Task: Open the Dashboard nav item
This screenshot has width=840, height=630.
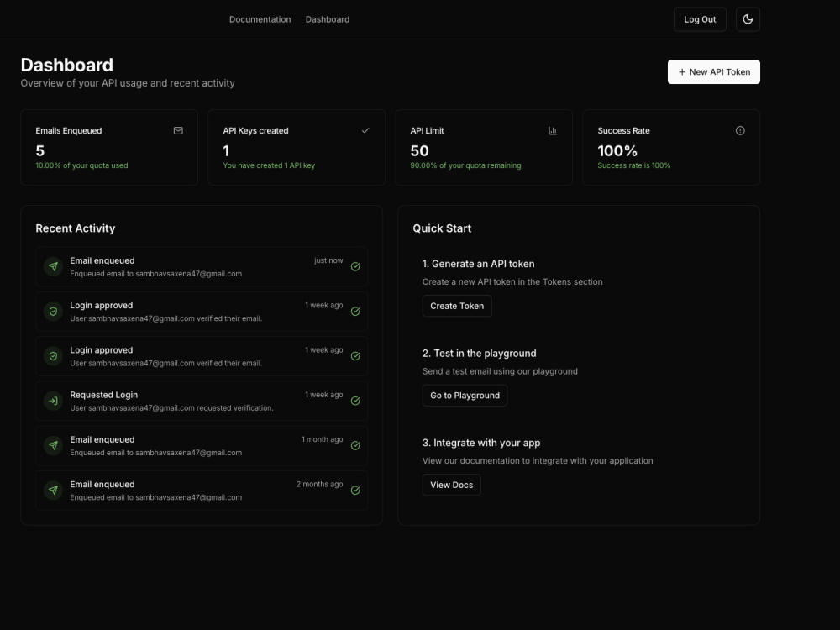Action: [x=328, y=19]
